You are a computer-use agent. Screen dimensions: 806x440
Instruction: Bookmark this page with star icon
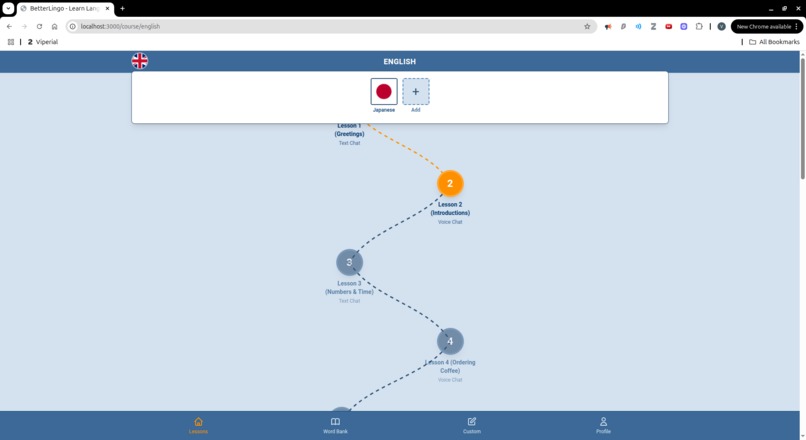click(587, 26)
